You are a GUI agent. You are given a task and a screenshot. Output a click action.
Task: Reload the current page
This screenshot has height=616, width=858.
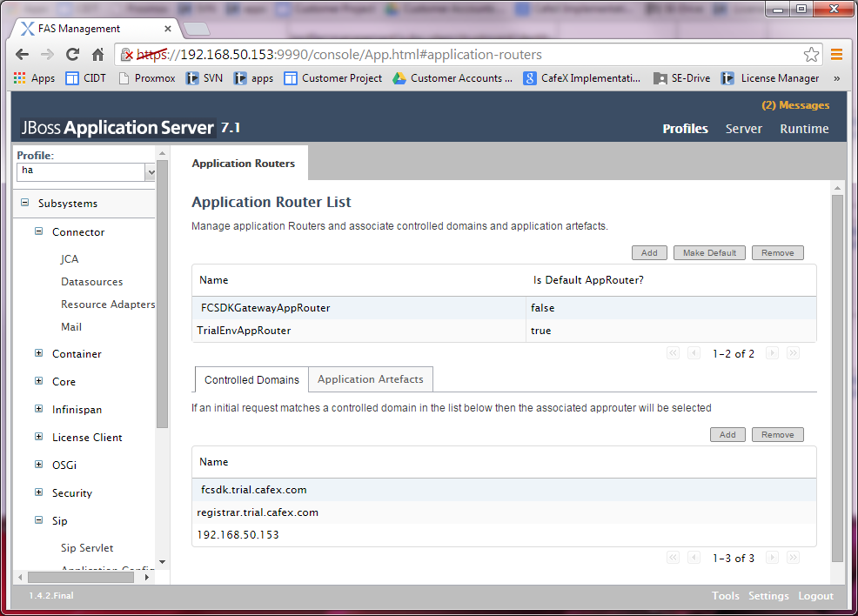tap(73, 54)
